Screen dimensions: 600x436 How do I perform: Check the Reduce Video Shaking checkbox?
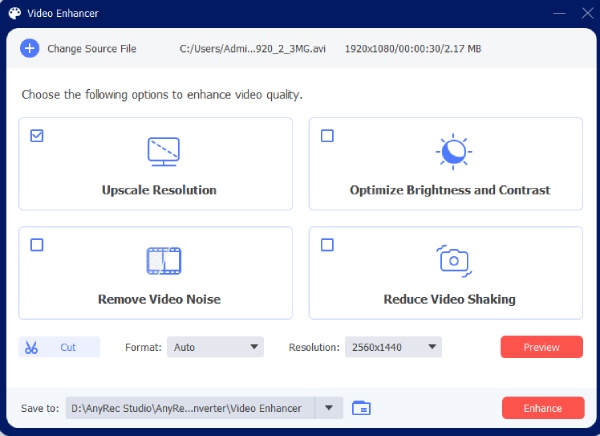pyautogui.click(x=327, y=245)
